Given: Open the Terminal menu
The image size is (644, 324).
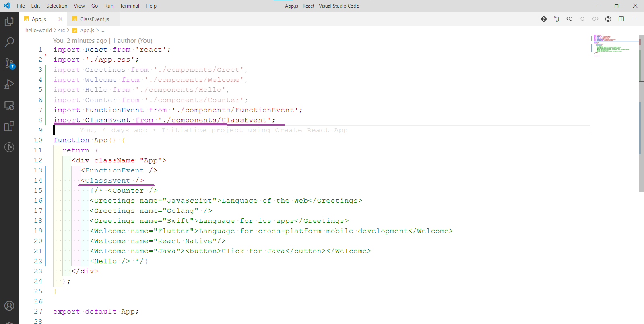Looking at the screenshot, I should 130,6.
